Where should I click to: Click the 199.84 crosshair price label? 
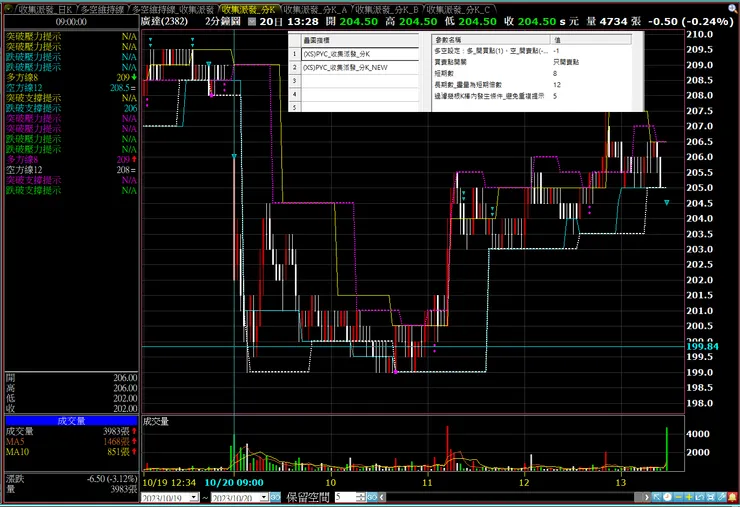(x=702, y=346)
